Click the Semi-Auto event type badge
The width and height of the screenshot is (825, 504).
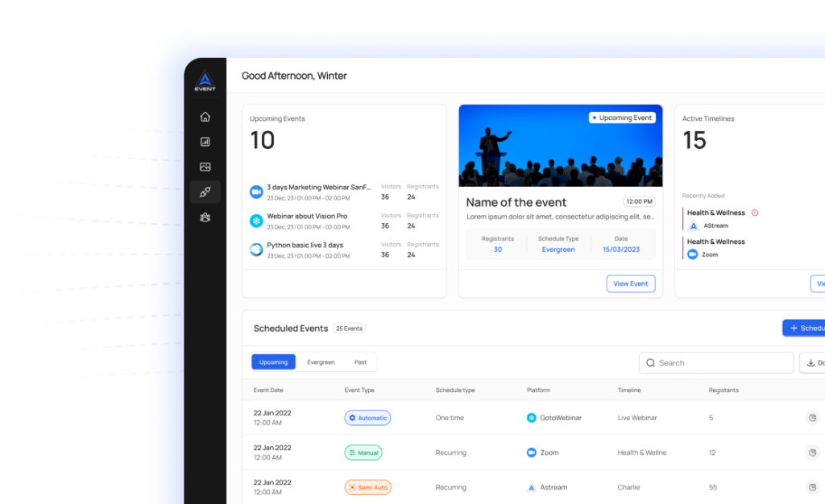[367, 487]
